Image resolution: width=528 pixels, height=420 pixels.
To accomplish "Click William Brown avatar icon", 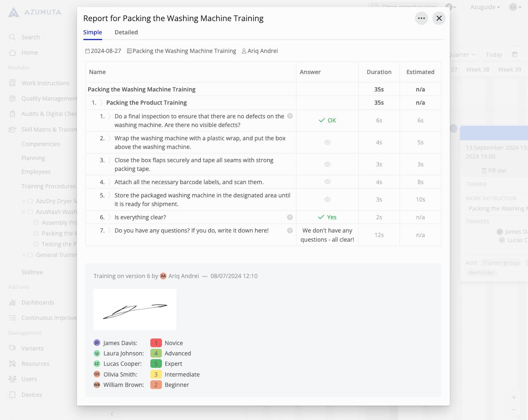I will click(x=97, y=384).
